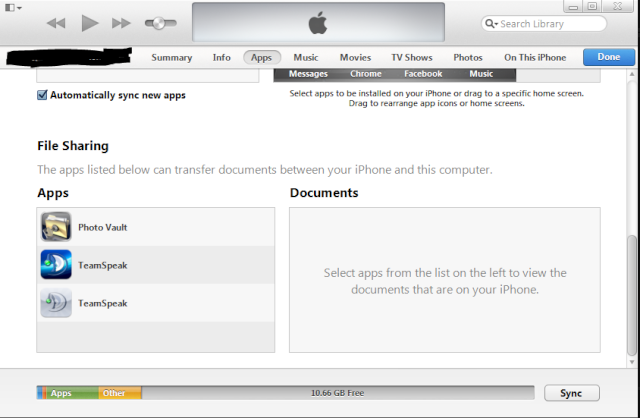Image resolution: width=640 pixels, height=418 pixels.
Task: Select the Music dock app label
Action: [481, 74]
